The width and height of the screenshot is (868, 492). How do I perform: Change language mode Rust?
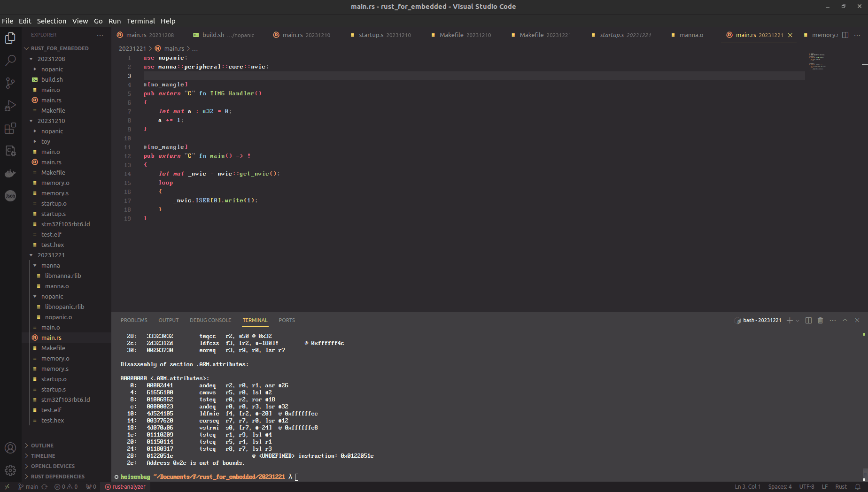pyautogui.click(x=841, y=487)
